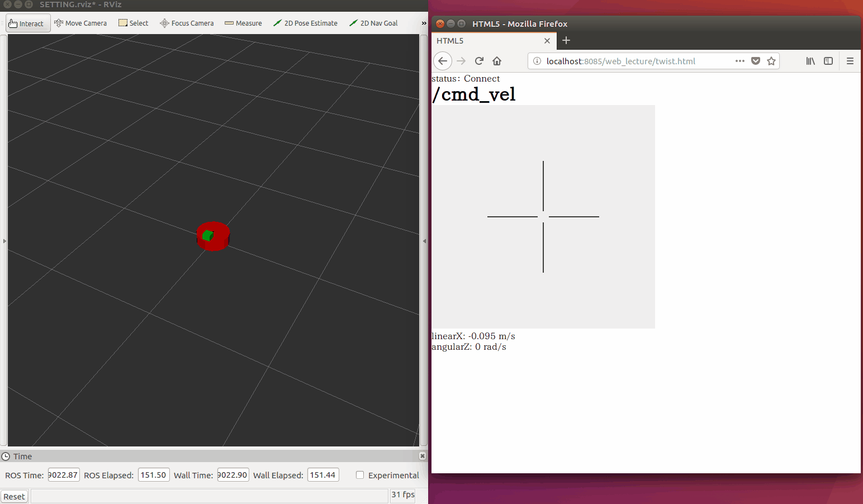Show site information for localhost

click(x=537, y=61)
